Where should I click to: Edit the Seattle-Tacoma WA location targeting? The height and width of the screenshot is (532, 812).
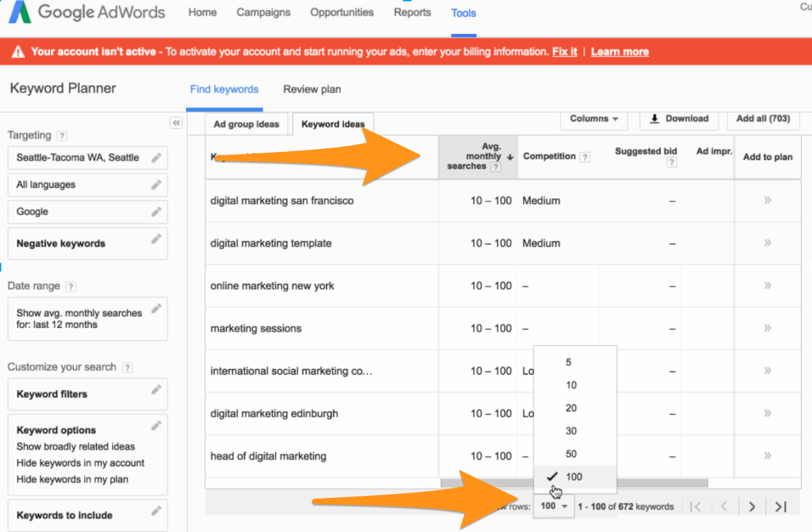(x=156, y=158)
